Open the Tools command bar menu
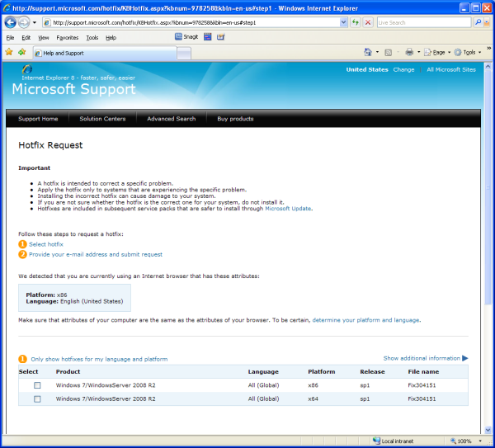The image size is (495, 448). tap(468, 53)
